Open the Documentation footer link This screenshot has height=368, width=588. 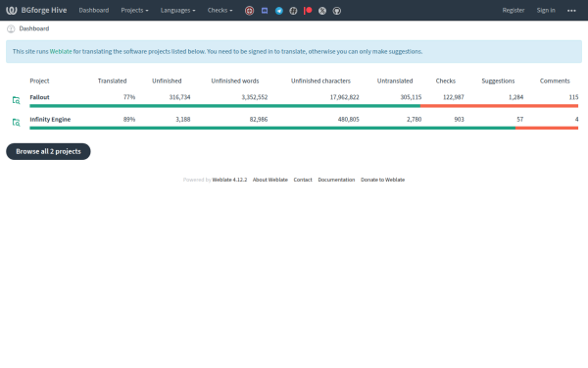click(x=336, y=180)
